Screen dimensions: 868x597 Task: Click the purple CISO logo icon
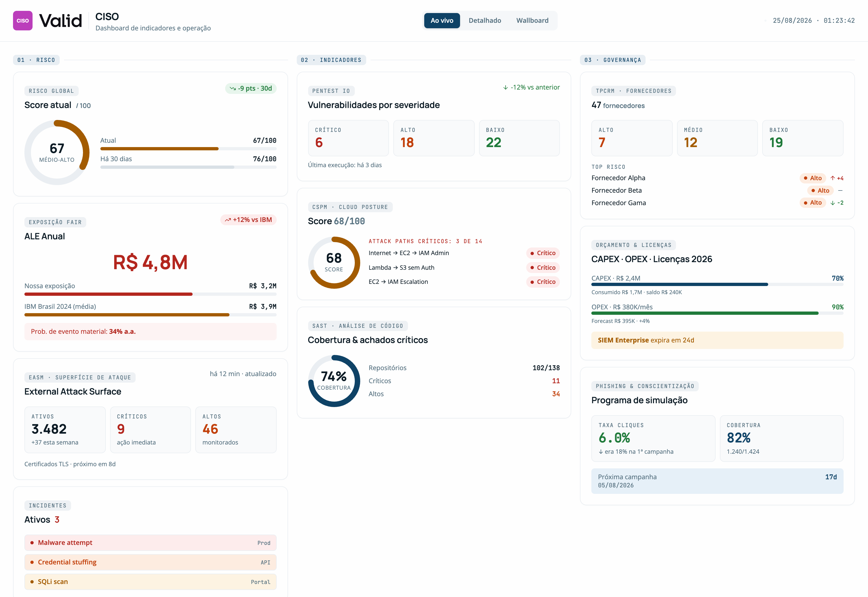tap(23, 21)
